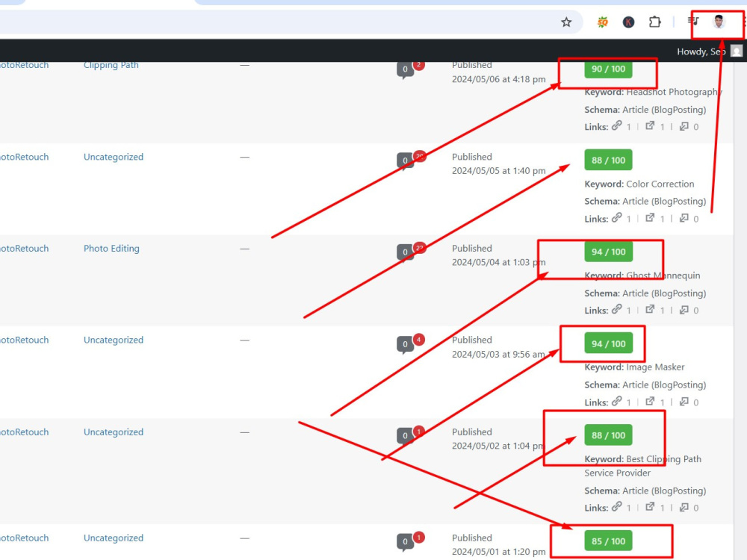Click internal links icon for Image Masker
The height and width of the screenshot is (560, 747).
[x=617, y=401]
